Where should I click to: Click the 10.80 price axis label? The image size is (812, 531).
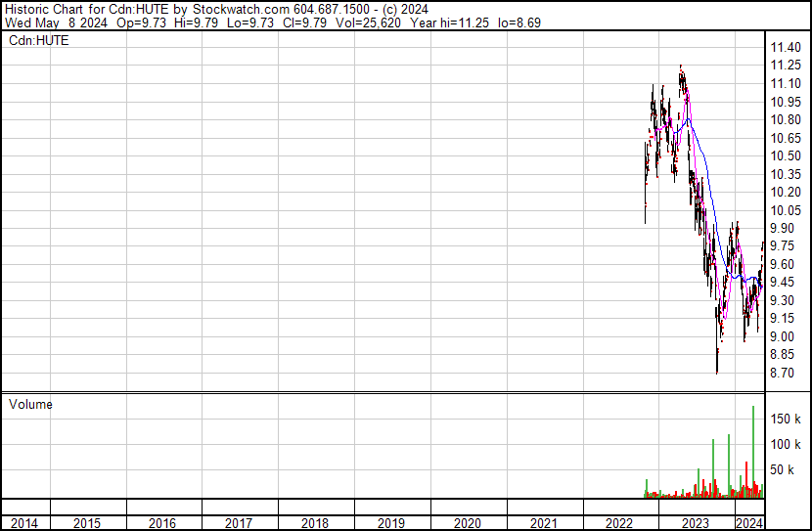[786, 120]
